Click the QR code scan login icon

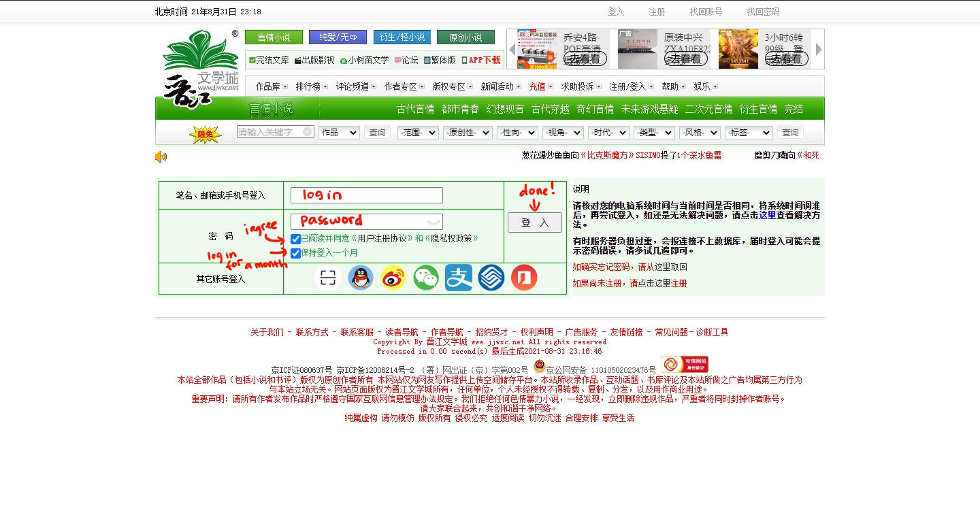point(328,278)
